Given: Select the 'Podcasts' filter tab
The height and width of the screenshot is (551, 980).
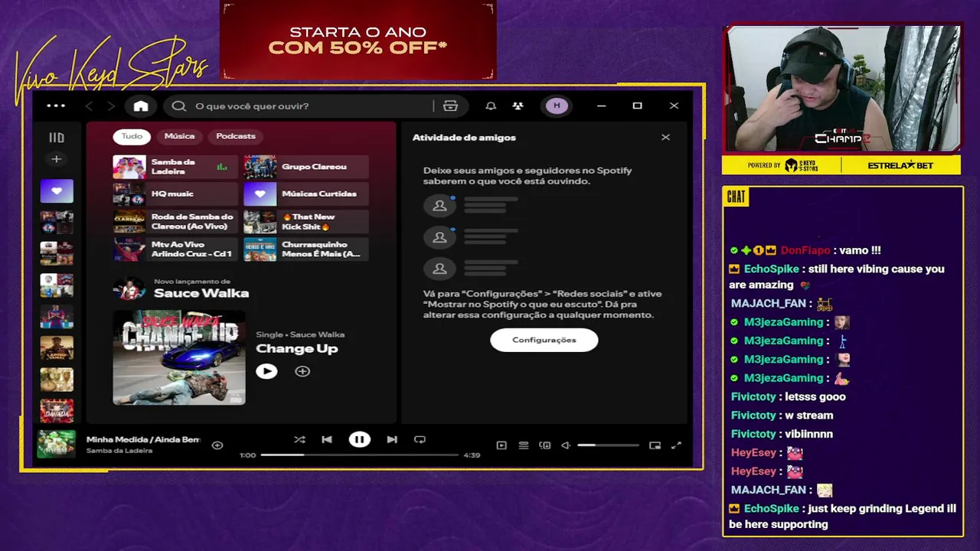Looking at the screenshot, I should click(x=236, y=136).
